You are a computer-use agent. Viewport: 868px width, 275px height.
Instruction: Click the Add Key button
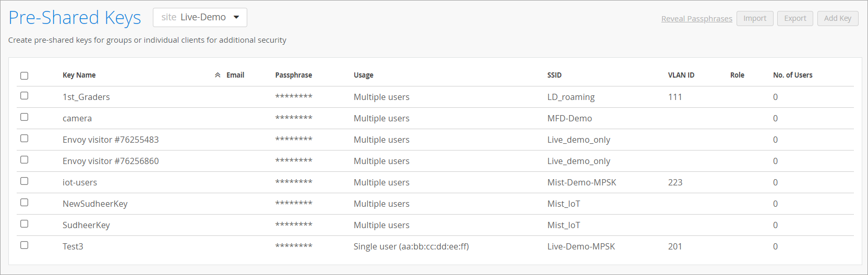[837, 18]
